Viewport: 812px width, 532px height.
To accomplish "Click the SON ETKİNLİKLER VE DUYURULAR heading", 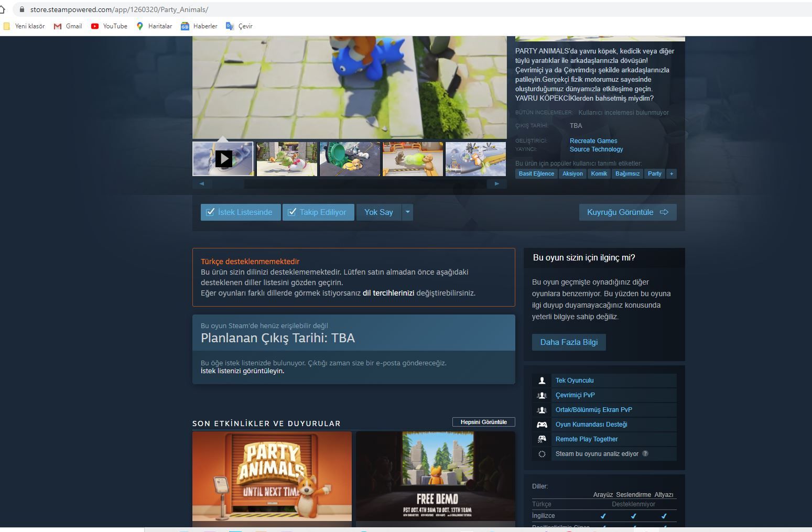I will [266, 424].
